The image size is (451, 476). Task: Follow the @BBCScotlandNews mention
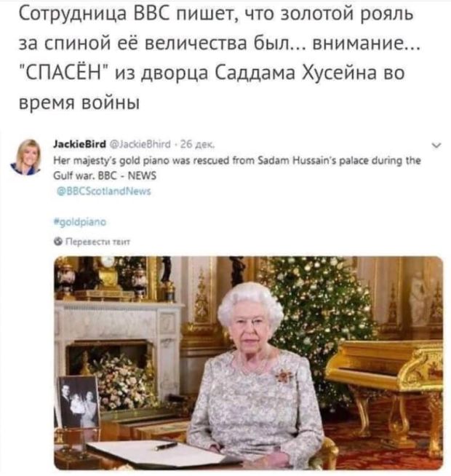click(104, 191)
